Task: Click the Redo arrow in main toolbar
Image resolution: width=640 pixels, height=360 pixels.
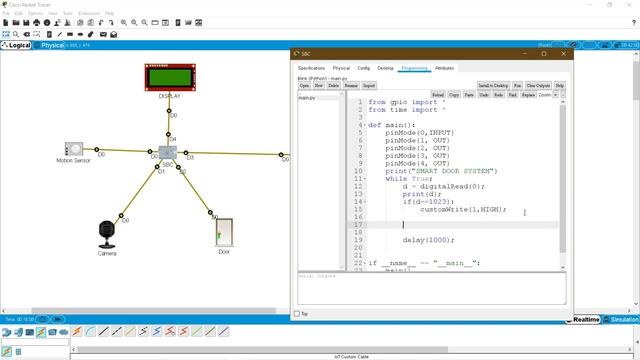Action: tap(111, 23)
